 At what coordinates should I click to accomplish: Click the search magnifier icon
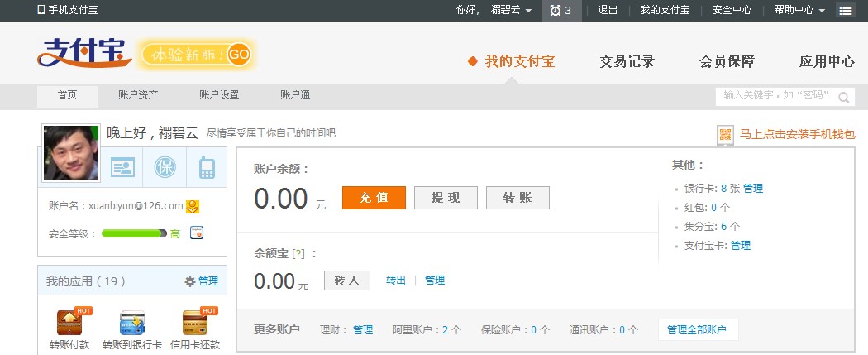(844, 98)
